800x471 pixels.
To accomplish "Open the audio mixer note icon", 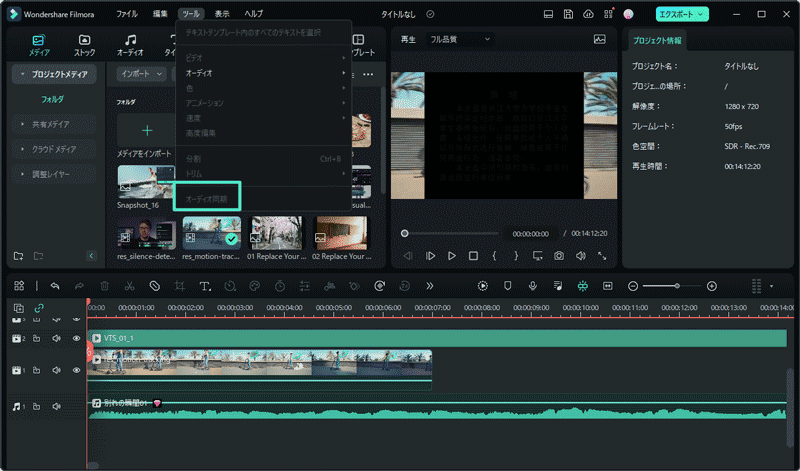I will [558, 286].
